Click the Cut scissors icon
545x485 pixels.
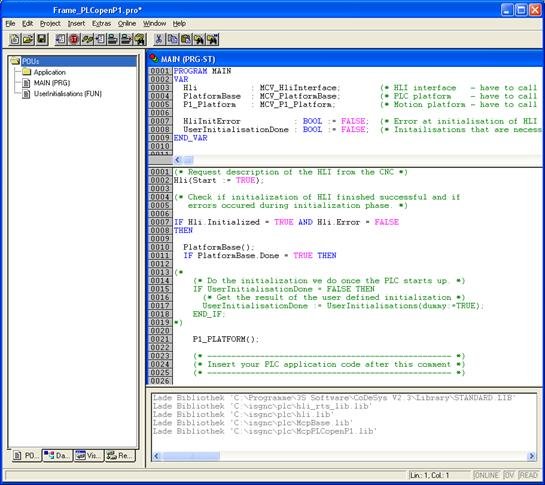point(159,39)
